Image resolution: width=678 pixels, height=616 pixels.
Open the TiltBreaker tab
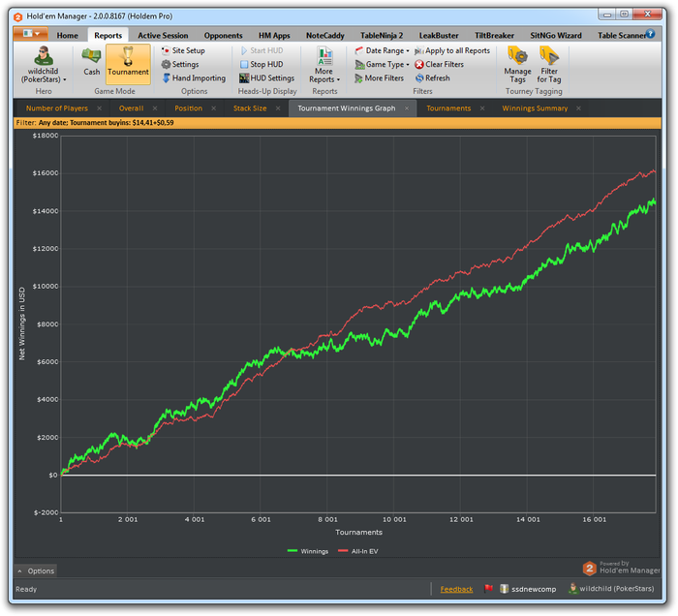(x=494, y=36)
